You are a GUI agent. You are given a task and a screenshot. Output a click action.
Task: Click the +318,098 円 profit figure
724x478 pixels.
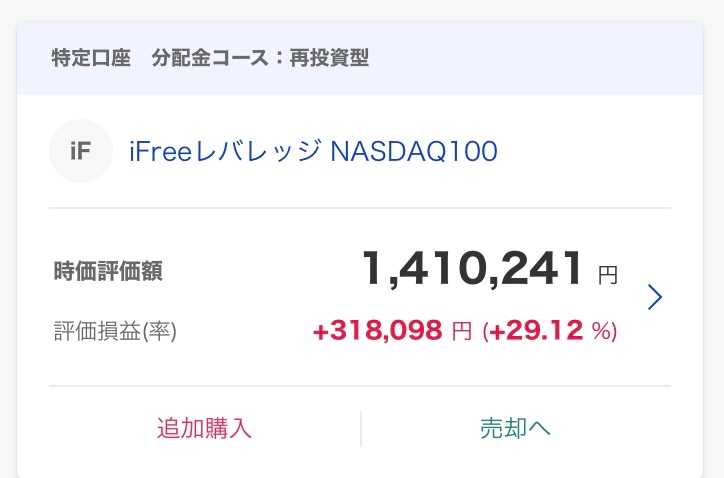pyautogui.click(x=392, y=331)
